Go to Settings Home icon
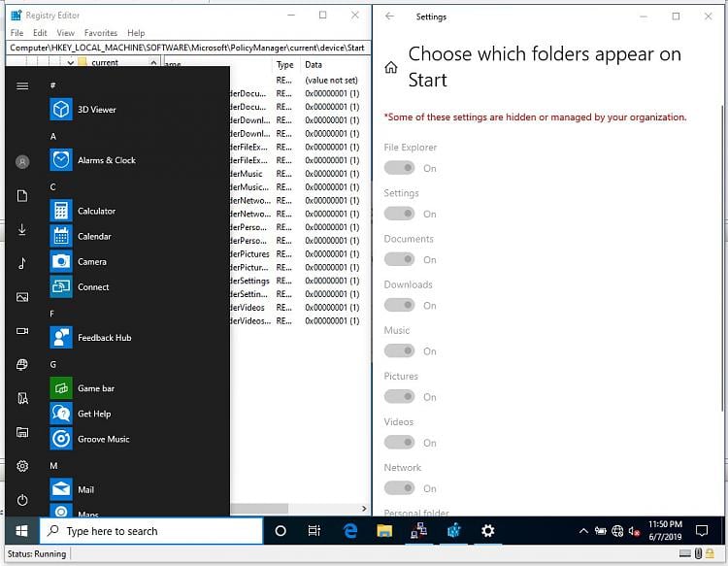This screenshot has height=566, width=728. pyautogui.click(x=391, y=67)
